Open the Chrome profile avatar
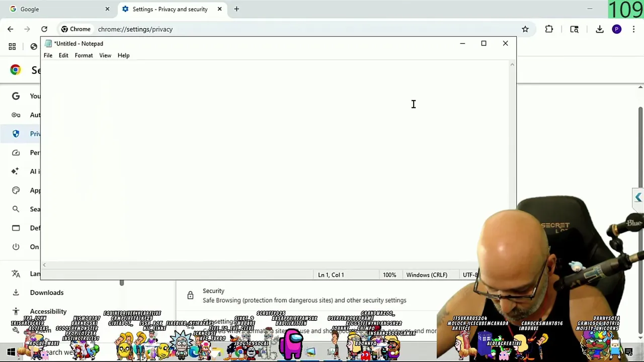 [617, 29]
